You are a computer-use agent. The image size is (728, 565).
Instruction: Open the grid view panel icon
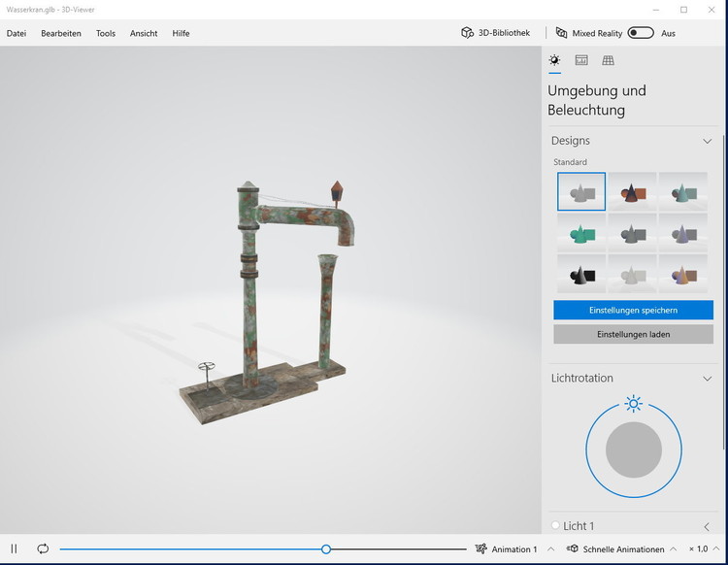click(x=608, y=60)
